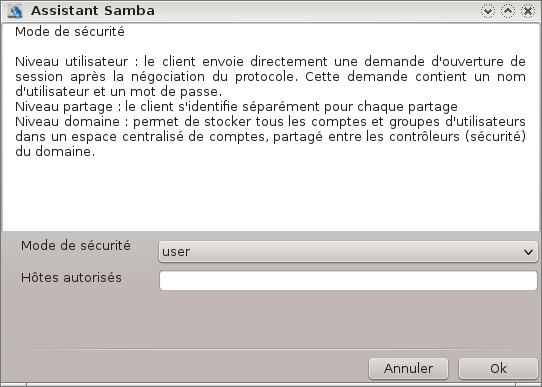Image resolution: width=542 pixels, height=387 pixels.
Task: Select the 'user' value shown in the combo
Action: coord(176,252)
